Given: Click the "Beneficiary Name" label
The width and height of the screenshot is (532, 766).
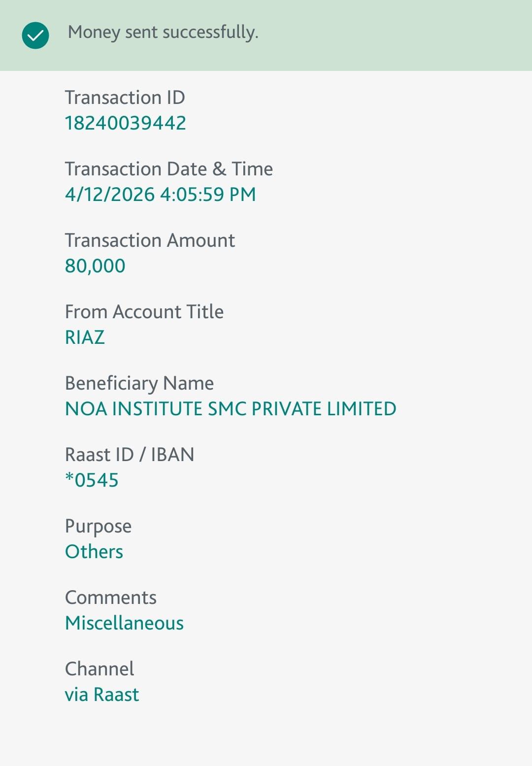Looking at the screenshot, I should [x=139, y=383].
